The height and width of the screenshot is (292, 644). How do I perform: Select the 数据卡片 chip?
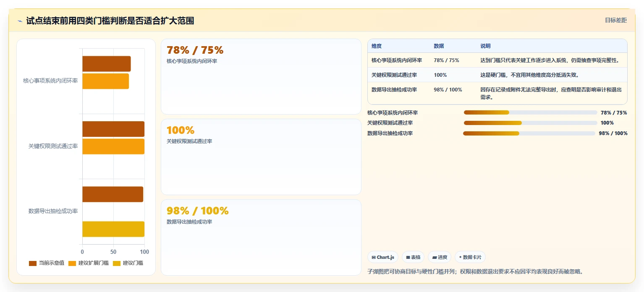pyautogui.click(x=470, y=257)
